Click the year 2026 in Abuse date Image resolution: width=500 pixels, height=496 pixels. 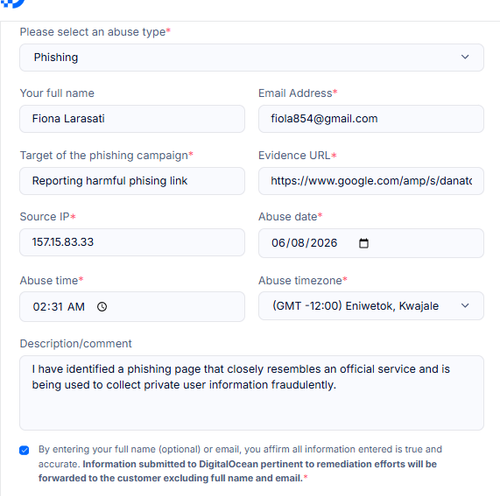pos(324,243)
